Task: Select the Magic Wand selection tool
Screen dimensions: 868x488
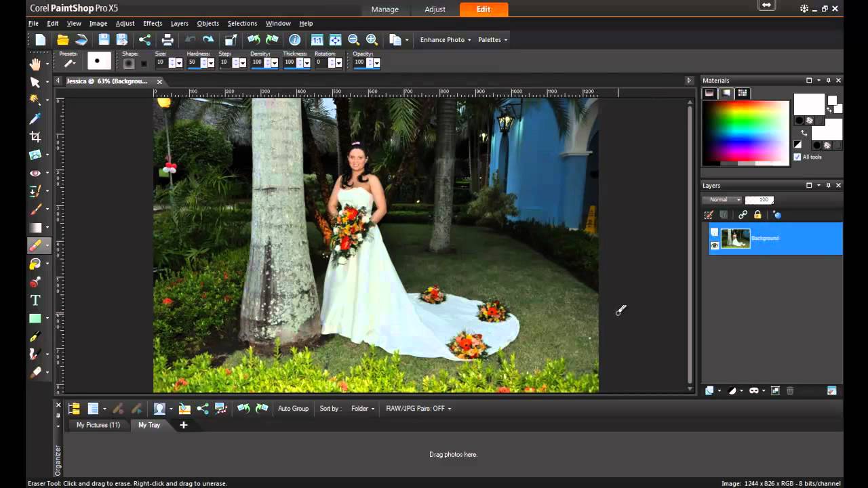Action: coord(35,100)
